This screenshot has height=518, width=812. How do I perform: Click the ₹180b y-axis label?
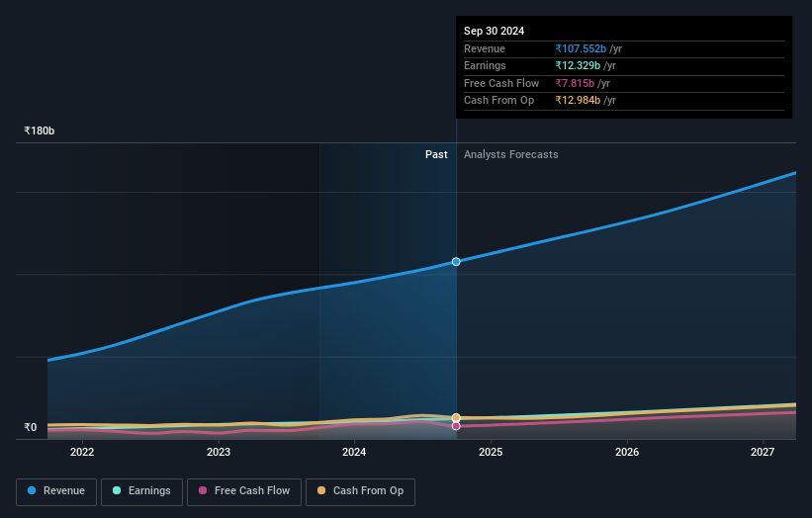pyautogui.click(x=40, y=130)
